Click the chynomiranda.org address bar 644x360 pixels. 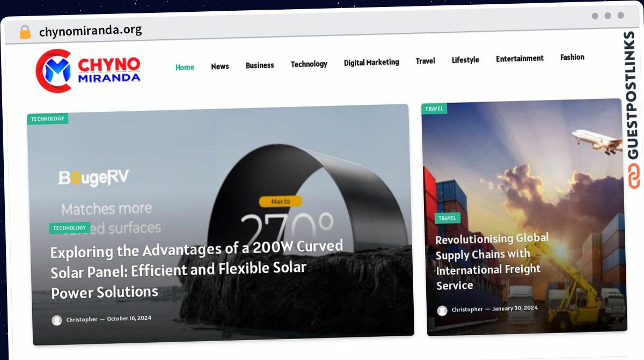(91, 31)
